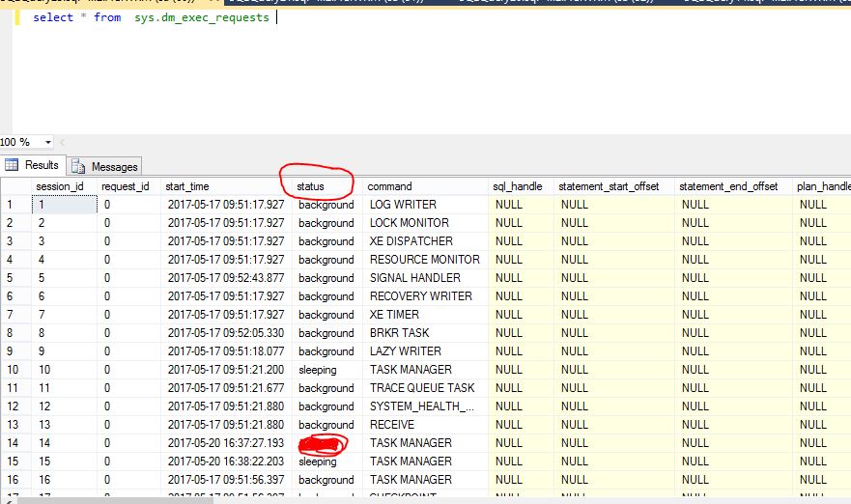
Task: Click the BRKR TASK command cell
Action: (x=425, y=333)
